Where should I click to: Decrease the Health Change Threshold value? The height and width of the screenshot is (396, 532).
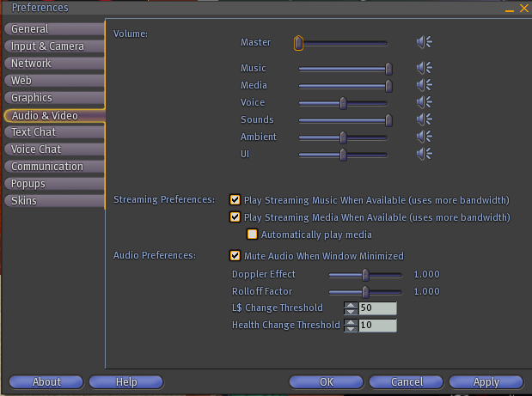351,329
